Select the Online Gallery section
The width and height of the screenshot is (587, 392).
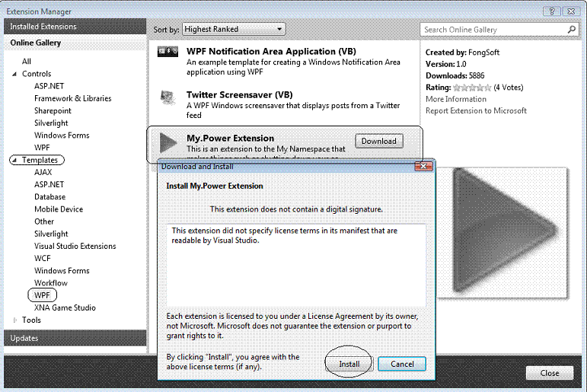[x=75, y=43]
